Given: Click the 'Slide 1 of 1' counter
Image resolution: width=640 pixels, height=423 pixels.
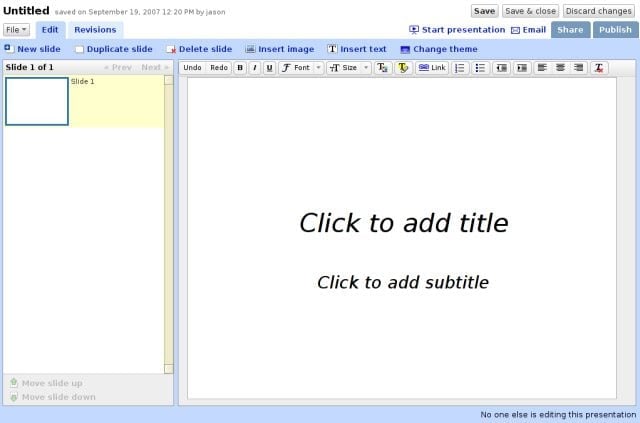Looking at the screenshot, I should [x=29, y=67].
